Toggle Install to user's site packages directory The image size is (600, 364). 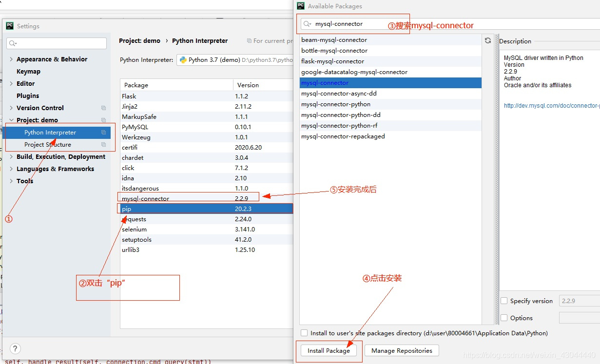pos(304,333)
